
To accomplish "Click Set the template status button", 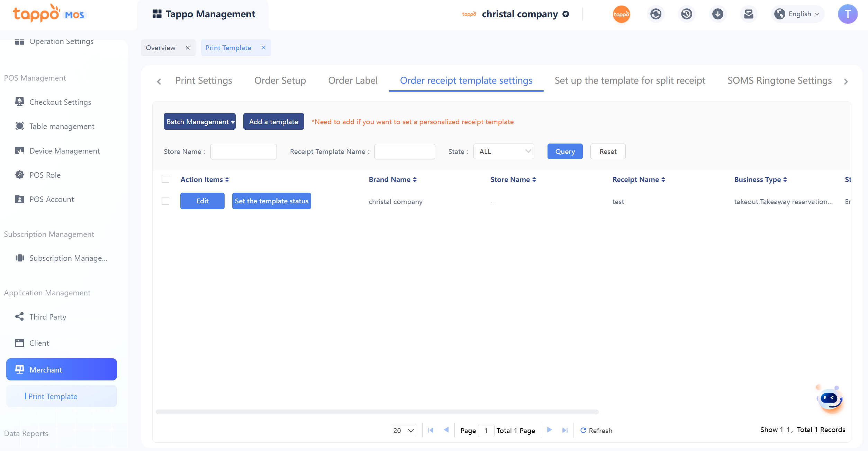I will (271, 201).
